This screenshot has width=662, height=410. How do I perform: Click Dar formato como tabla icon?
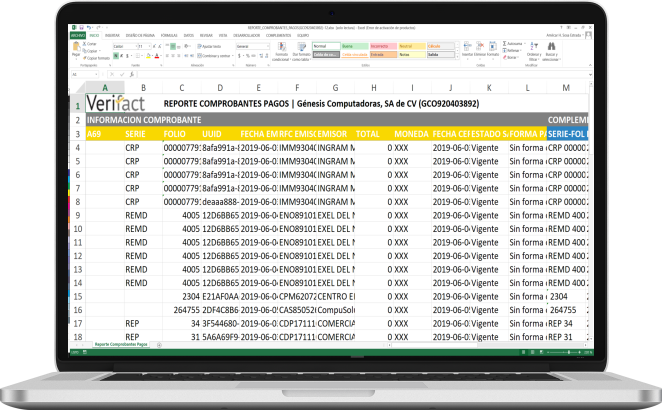[302, 46]
